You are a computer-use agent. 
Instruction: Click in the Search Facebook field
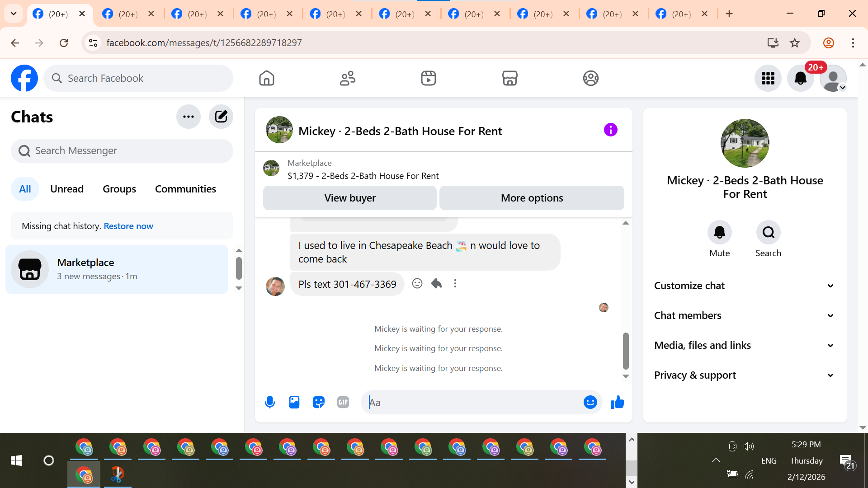[138, 78]
